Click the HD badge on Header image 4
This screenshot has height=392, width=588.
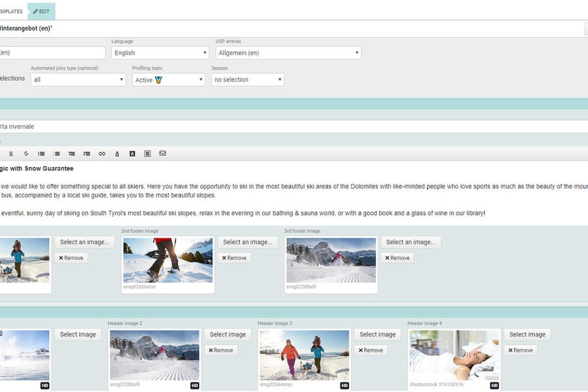pyautogui.click(x=494, y=385)
